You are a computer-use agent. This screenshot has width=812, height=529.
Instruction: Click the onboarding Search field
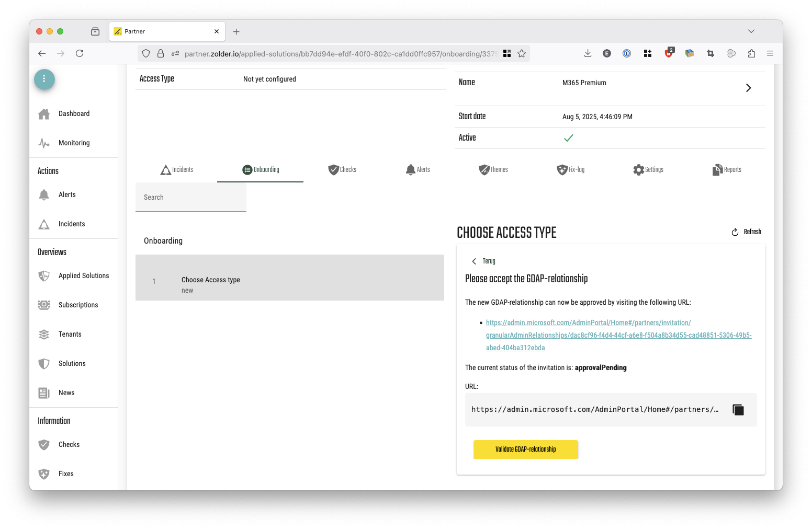coord(191,198)
